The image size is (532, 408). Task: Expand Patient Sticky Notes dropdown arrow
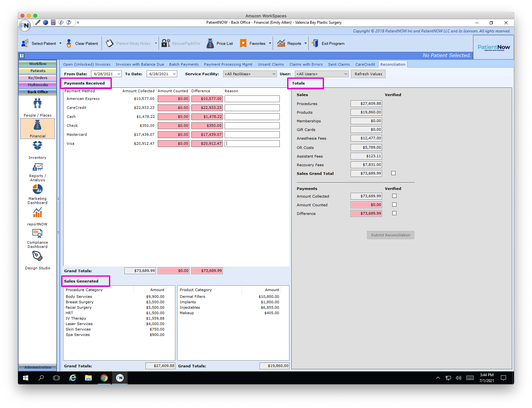click(156, 43)
